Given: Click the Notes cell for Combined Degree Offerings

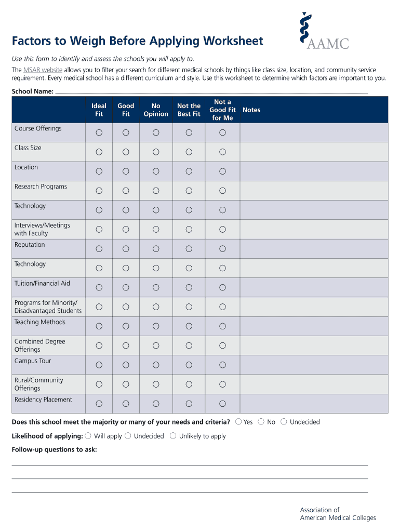Looking at the screenshot, I should point(314,345).
